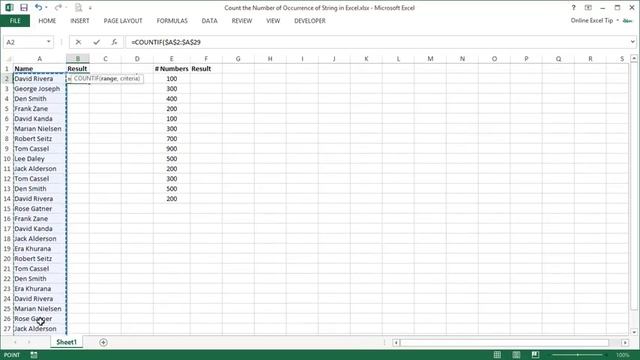
Task: Click the range argument in COUNTIF tooltip
Action: point(108,78)
